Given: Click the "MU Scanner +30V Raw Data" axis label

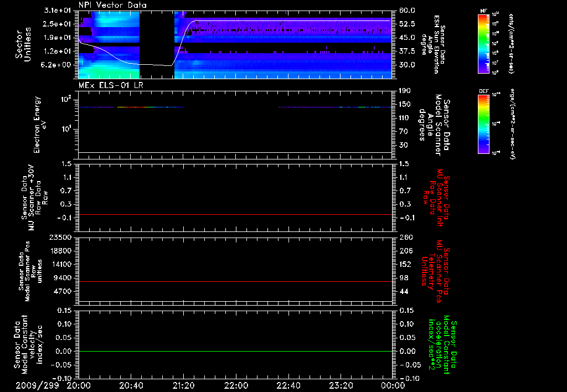Looking at the screenshot, I should coord(35,198).
